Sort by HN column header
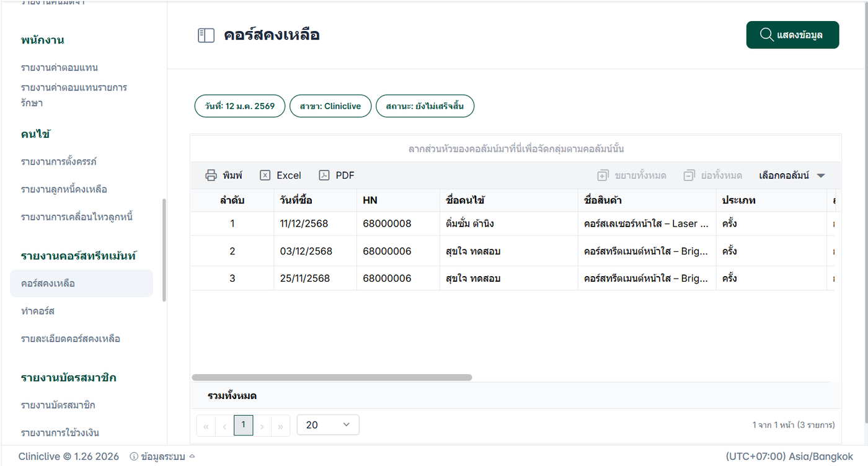 [x=398, y=200]
